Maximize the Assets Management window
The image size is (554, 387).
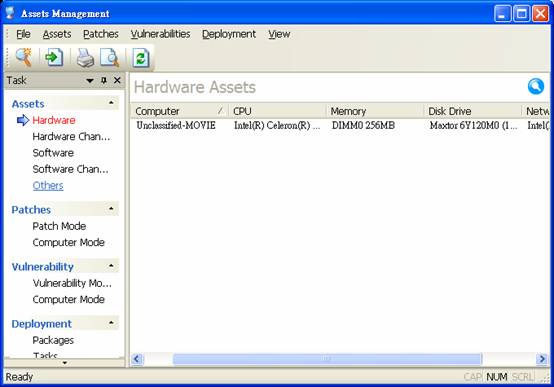click(521, 13)
